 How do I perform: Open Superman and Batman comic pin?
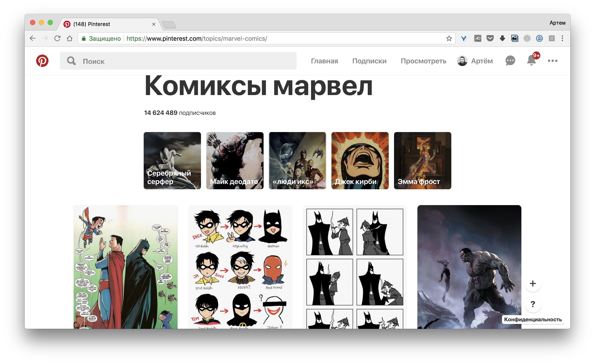[126, 267]
